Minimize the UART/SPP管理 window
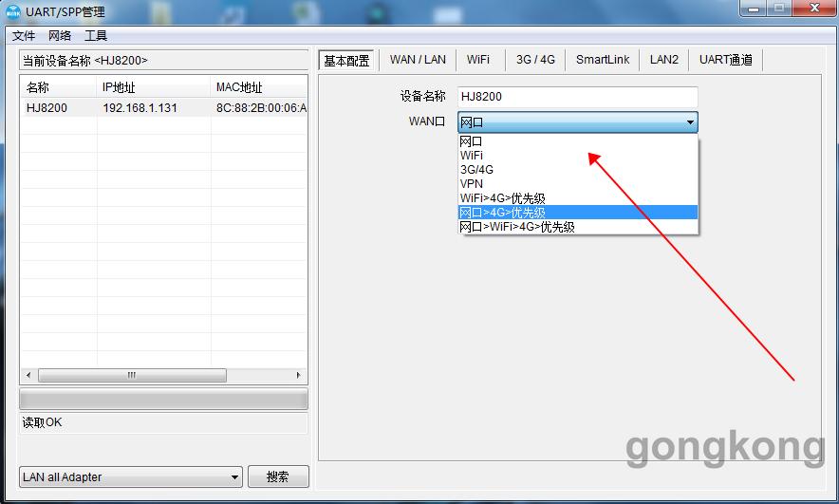The width and height of the screenshot is (839, 504). pos(754,9)
